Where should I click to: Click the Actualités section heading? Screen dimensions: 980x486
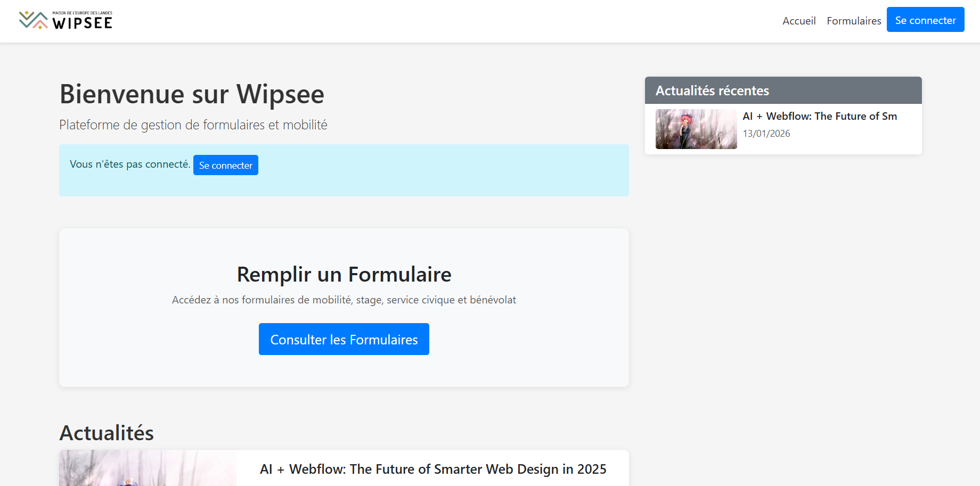pos(107,433)
